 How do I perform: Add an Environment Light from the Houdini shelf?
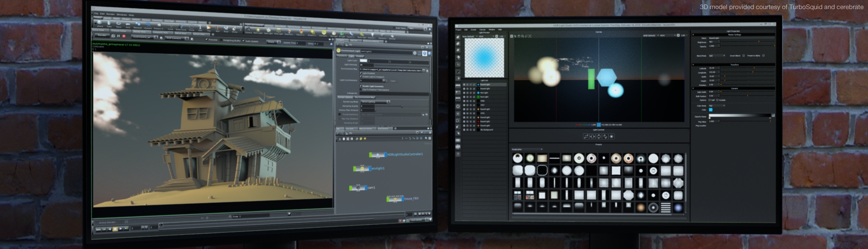[x=324, y=33]
